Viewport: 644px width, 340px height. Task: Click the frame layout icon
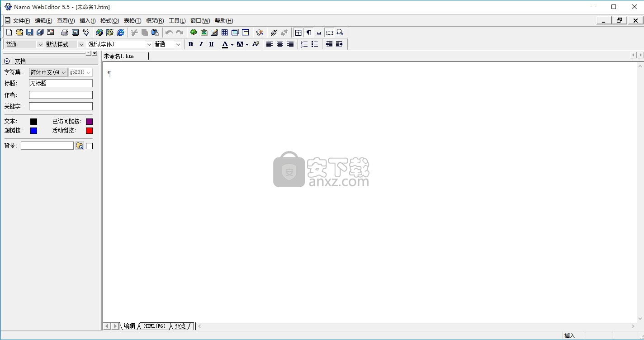[245, 32]
